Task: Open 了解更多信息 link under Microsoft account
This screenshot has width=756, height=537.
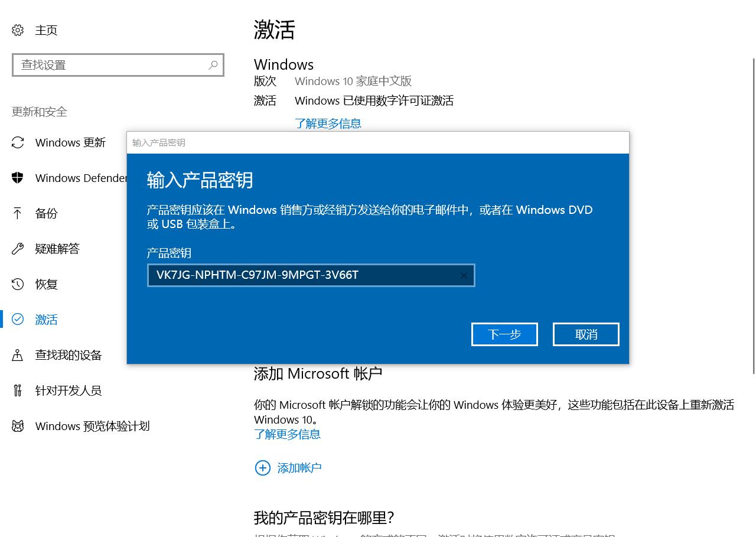Action: pos(287,434)
